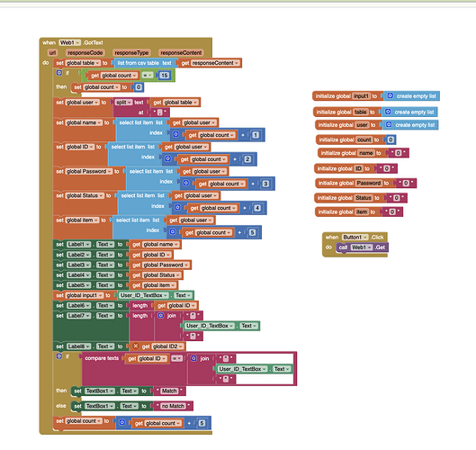Edit the split at delimiter text
The height and width of the screenshot is (450, 476).
coord(159,112)
